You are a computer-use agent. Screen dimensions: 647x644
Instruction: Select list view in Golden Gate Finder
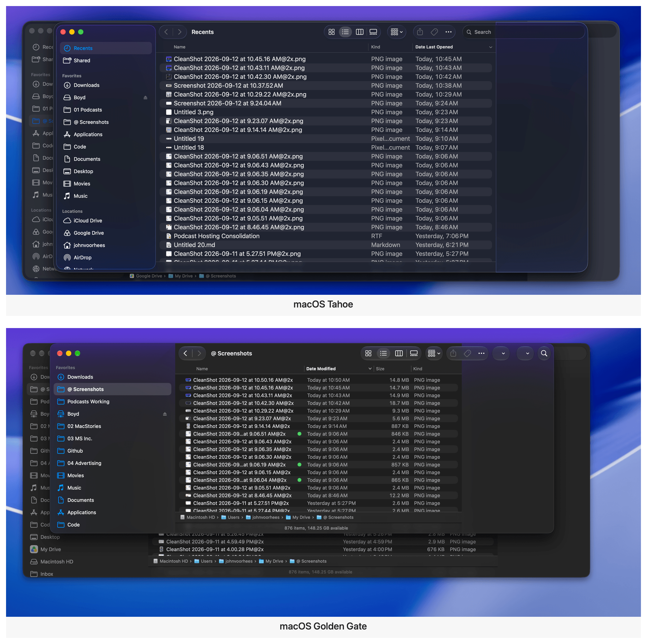click(383, 353)
